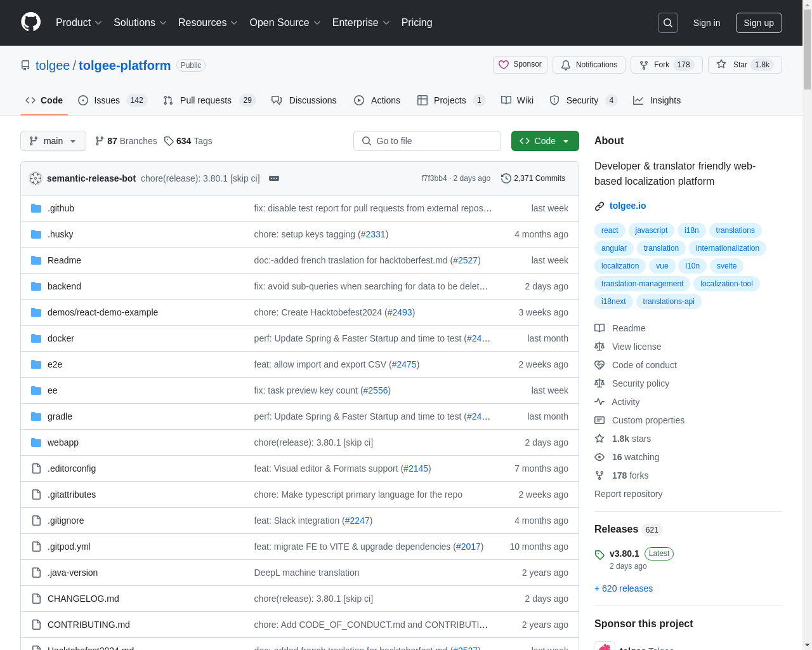Switch to the Actions tab
Screen dimensions: 812x650
click(x=377, y=100)
